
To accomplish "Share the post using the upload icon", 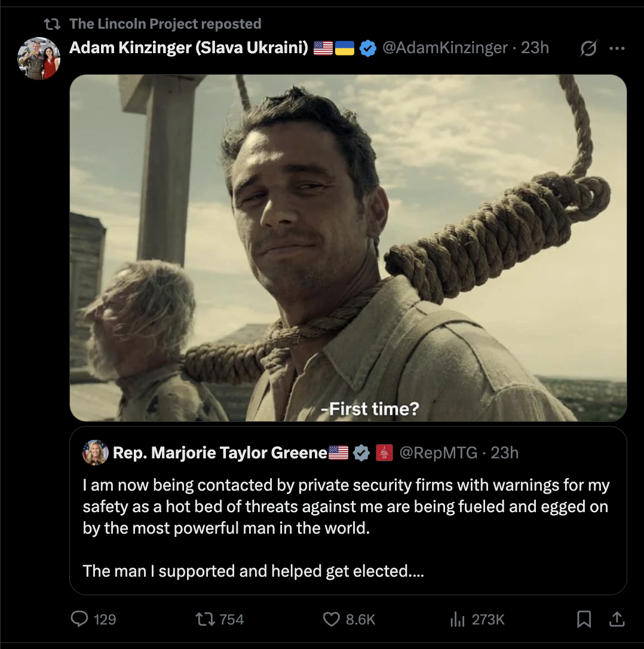I will coord(617,619).
